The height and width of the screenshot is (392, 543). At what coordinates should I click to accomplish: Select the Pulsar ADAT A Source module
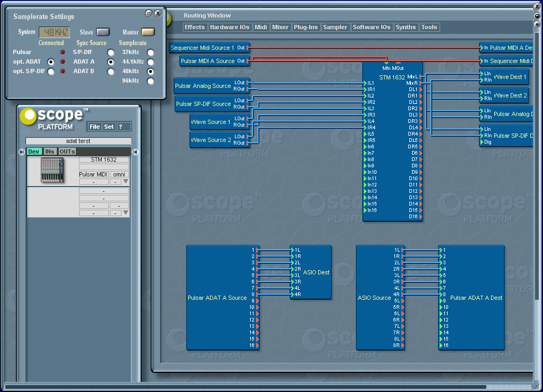(217, 298)
